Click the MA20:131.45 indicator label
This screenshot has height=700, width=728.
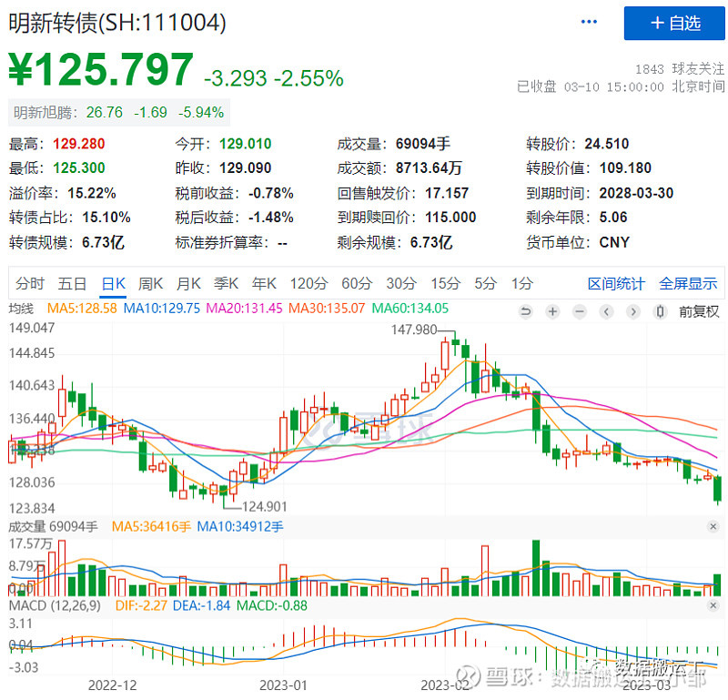coord(244,309)
